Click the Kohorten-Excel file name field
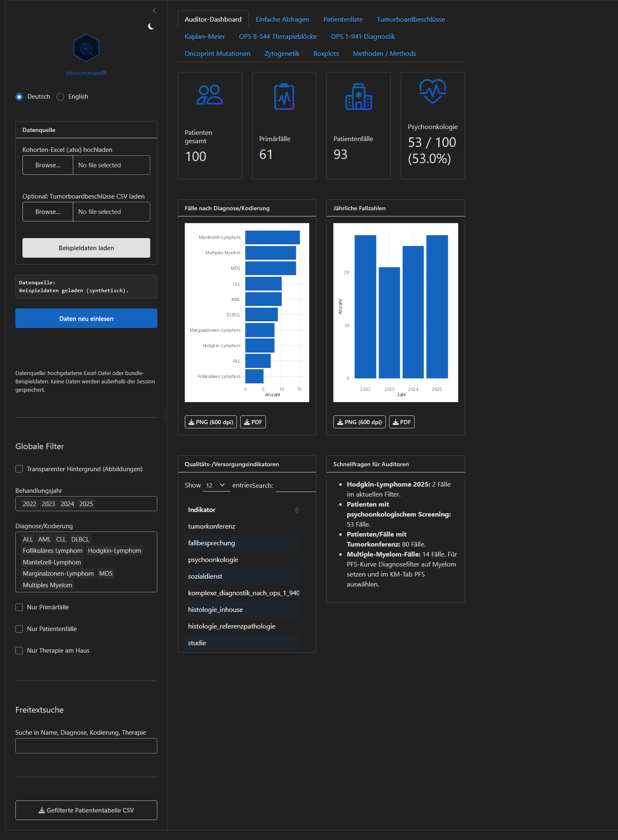 pyautogui.click(x=112, y=165)
